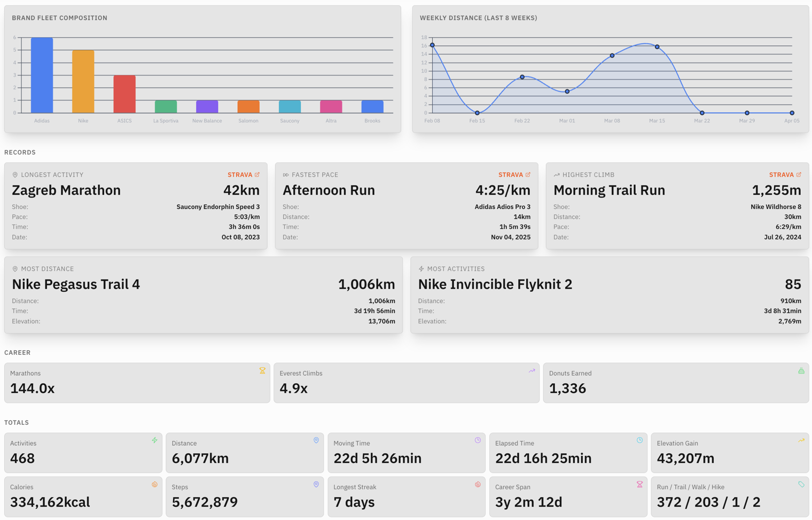Click the 22d 16h 25min Elapsed Time value

coord(543,459)
